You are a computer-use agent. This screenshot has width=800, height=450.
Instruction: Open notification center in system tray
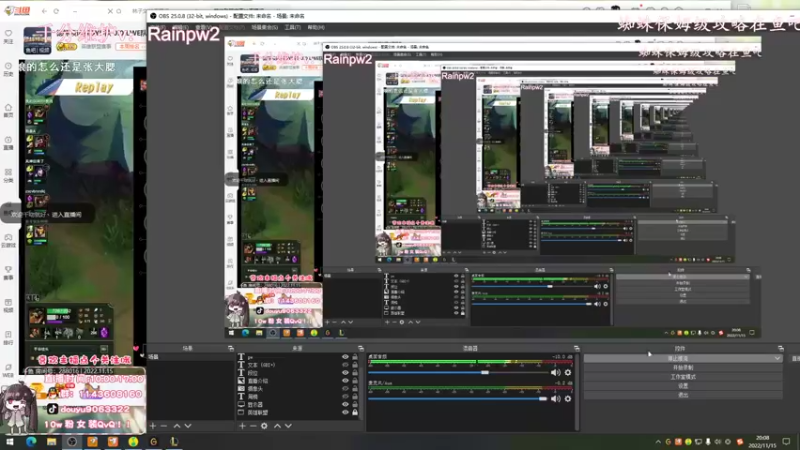pos(786,442)
